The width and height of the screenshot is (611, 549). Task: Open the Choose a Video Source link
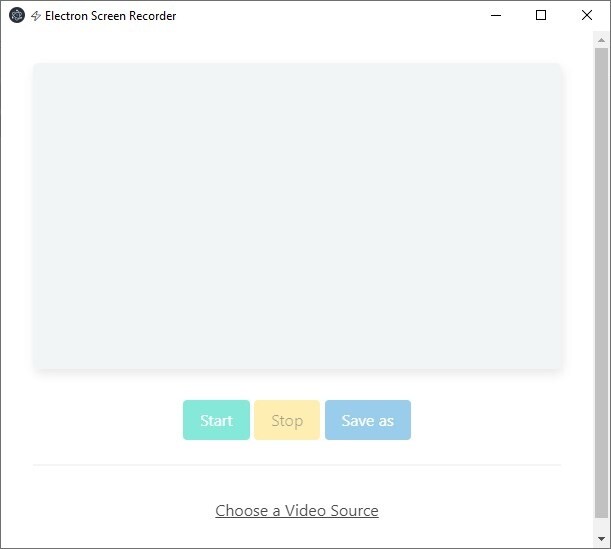click(x=297, y=510)
